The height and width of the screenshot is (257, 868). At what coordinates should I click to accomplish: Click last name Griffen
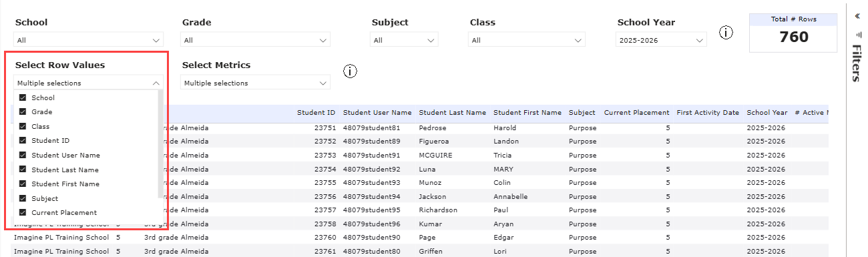(x=431, y=252)
